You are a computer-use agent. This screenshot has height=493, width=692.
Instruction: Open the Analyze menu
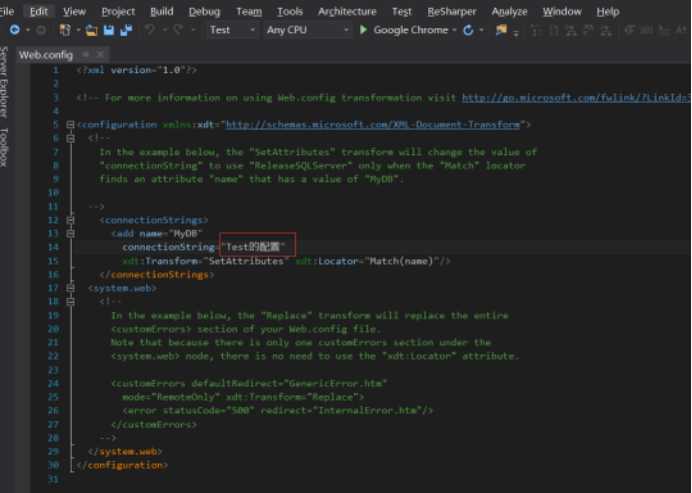click(x=509, y=11)
